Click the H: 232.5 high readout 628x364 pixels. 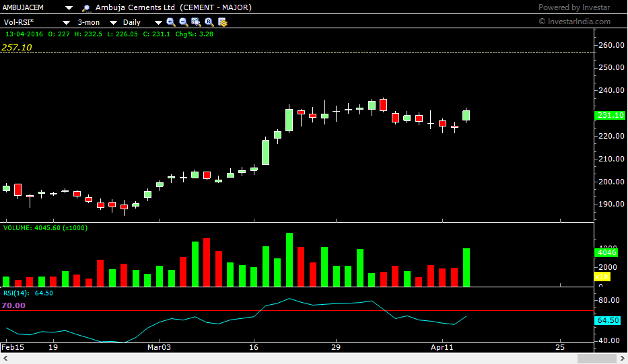click(88, 34)
